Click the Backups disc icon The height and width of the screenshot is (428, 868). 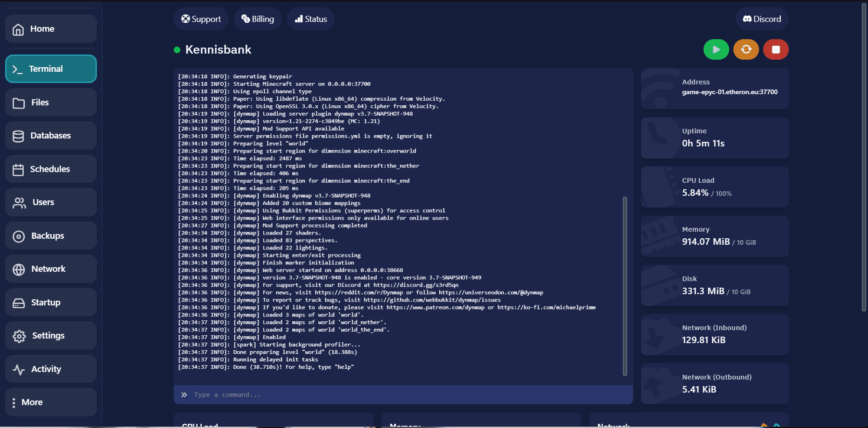click(19, 236)
